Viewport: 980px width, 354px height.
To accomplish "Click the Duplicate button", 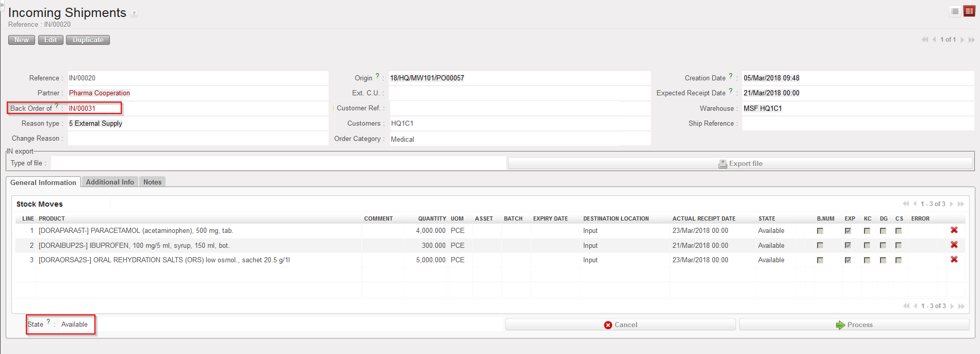I will 88,40.
